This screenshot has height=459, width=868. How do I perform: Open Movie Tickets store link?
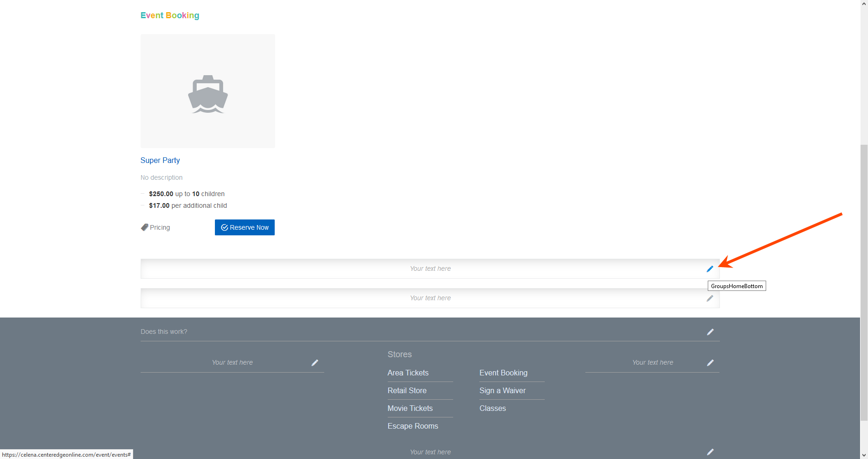410,408
